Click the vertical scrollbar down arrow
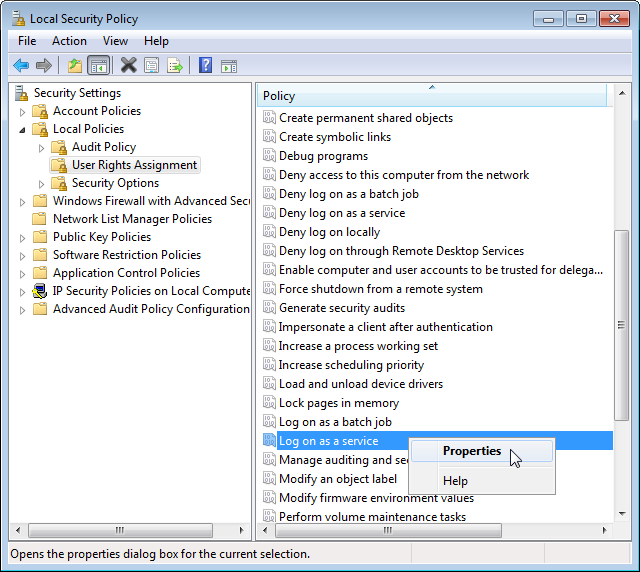The image size is (640, 572). (x=622, y=514)
